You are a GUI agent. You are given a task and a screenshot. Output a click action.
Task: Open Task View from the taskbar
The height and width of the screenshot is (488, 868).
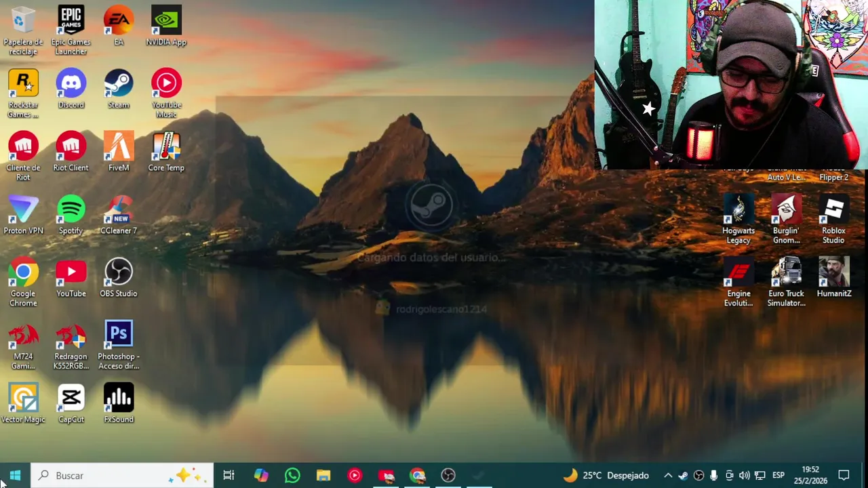(x=229, y=475)
